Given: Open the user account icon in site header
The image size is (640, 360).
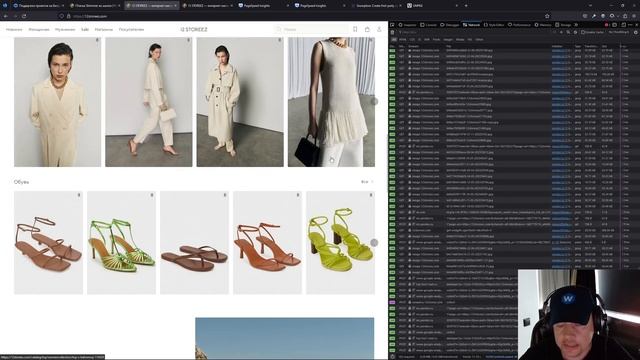Looking at the screenshot, I should [379, 29].
